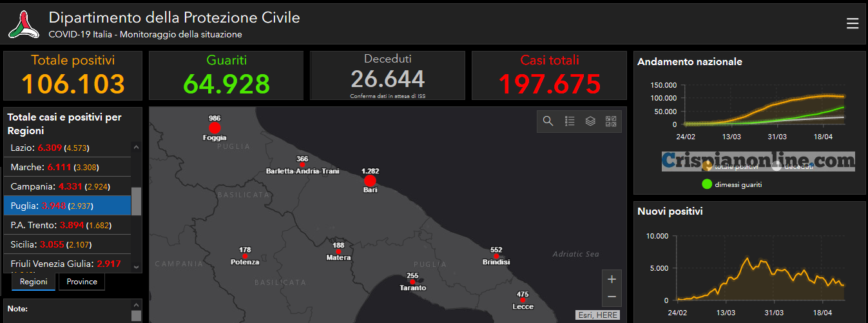Screen dimensions: 868x323
Task: Open the hamburger menu in the header
Action: [852, 24]
